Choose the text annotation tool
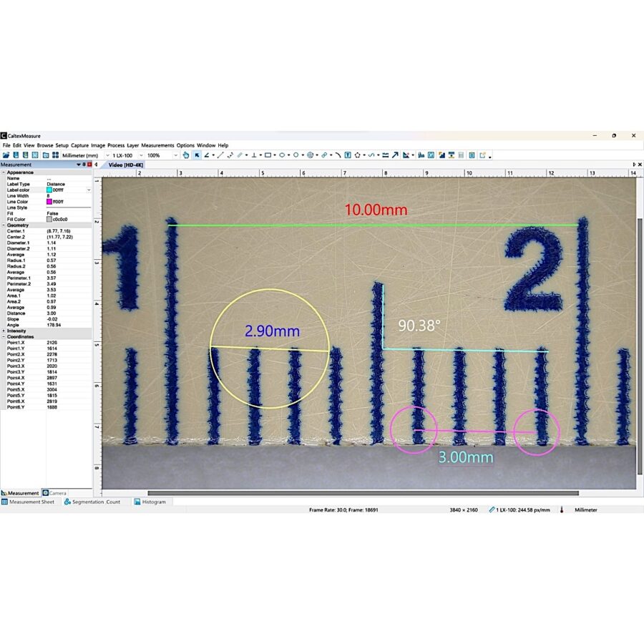 click(x=348, y=155)
